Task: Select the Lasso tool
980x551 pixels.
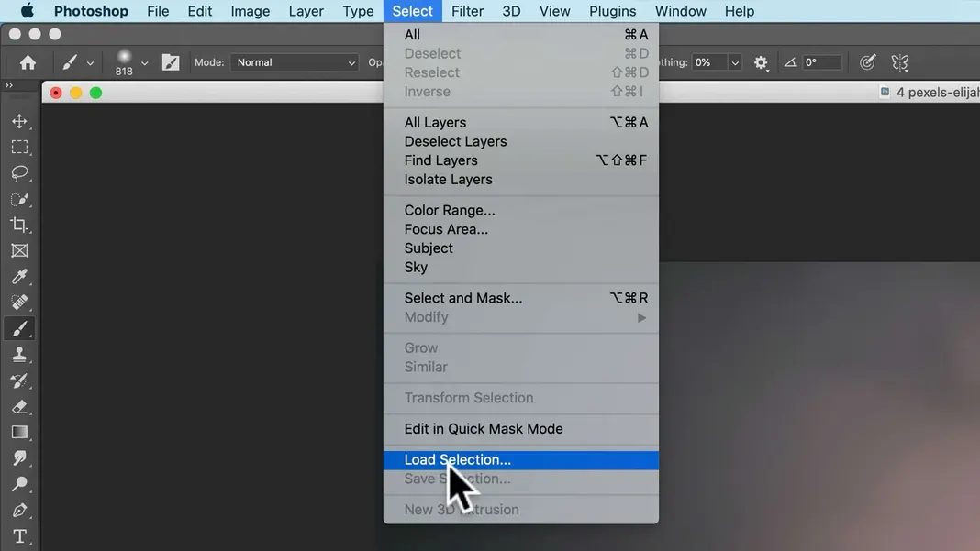Action: click(19, 173)
